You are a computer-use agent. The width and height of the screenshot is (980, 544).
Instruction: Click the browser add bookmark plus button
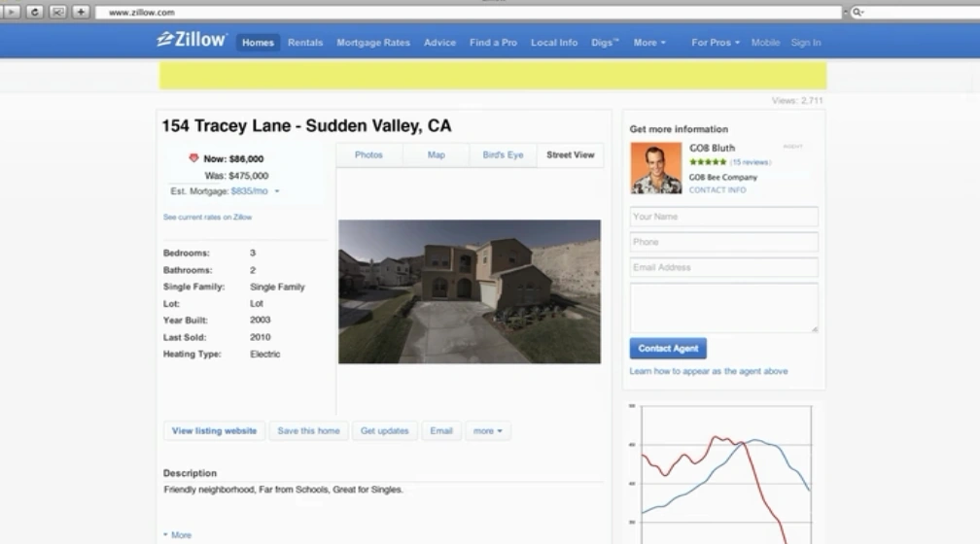click(82, 12)
